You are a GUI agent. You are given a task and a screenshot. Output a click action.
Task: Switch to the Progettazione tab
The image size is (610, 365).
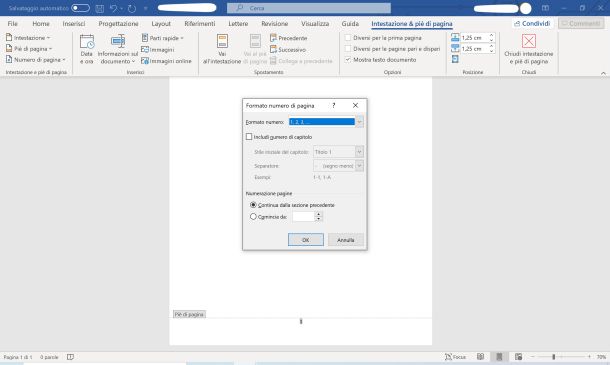point(118,23)
